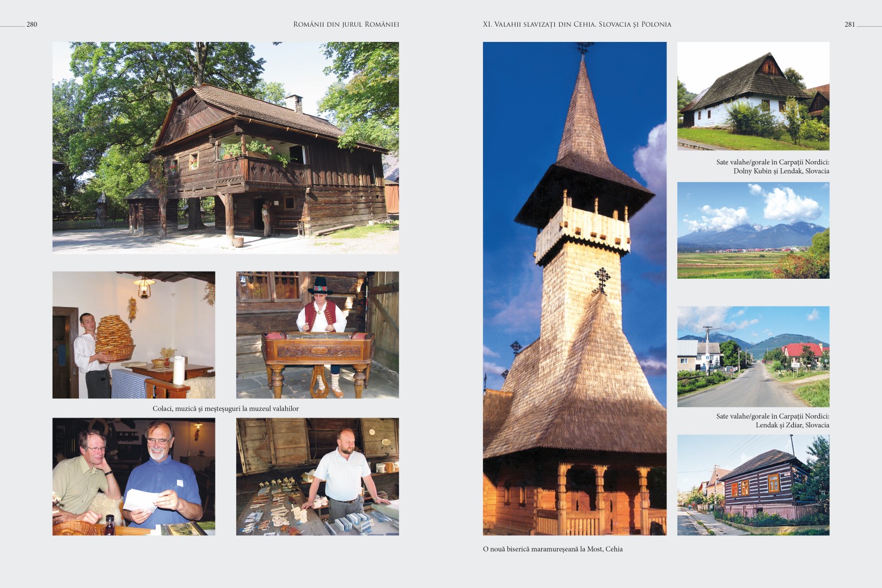
Task: Click the thatched white cottage photo
Action: [753, 96]
